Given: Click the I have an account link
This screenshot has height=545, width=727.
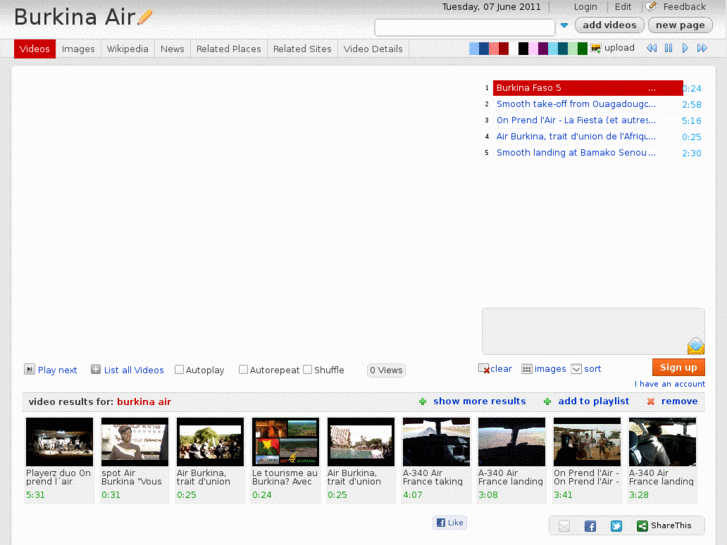Looking at the screenshot, I should click(x=670, y=384).
